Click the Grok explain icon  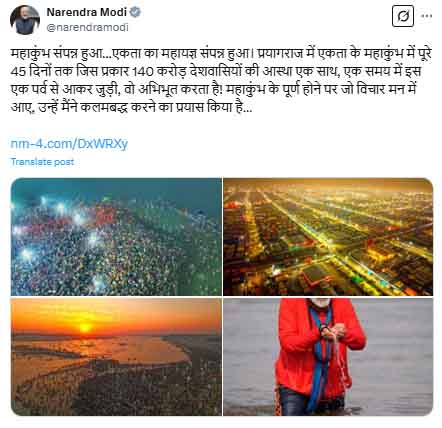coord(403,16)
